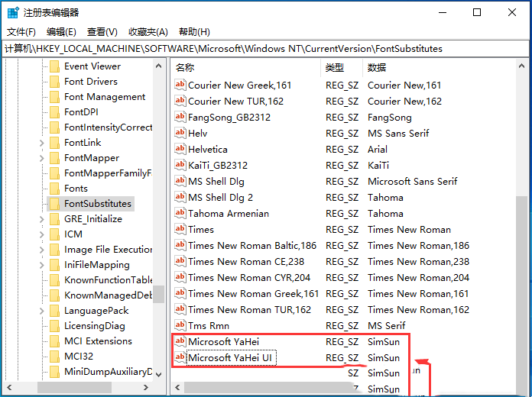532x397 pixels.
Task: Expand the FontLink registry key
Action: tap(41, 143)
